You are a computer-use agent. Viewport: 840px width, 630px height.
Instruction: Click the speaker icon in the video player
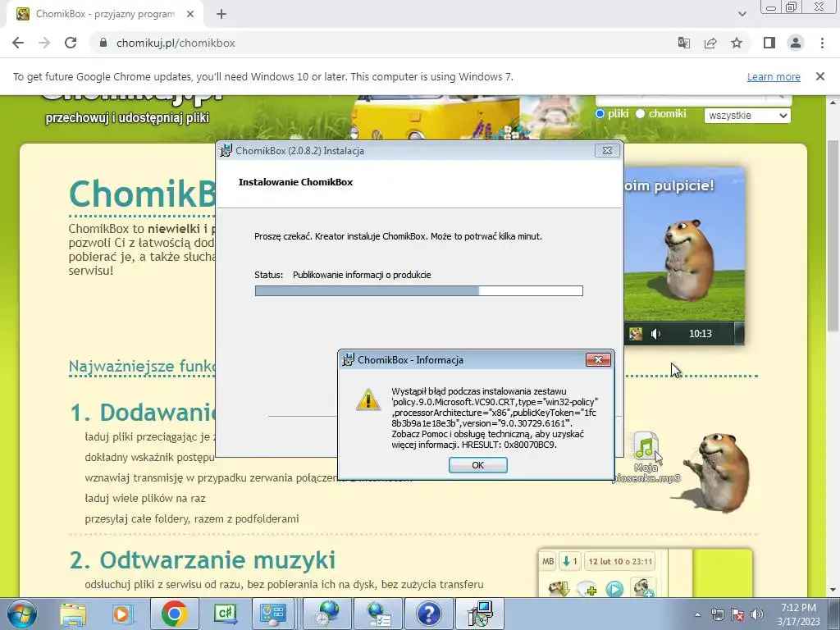click(655, 334)
